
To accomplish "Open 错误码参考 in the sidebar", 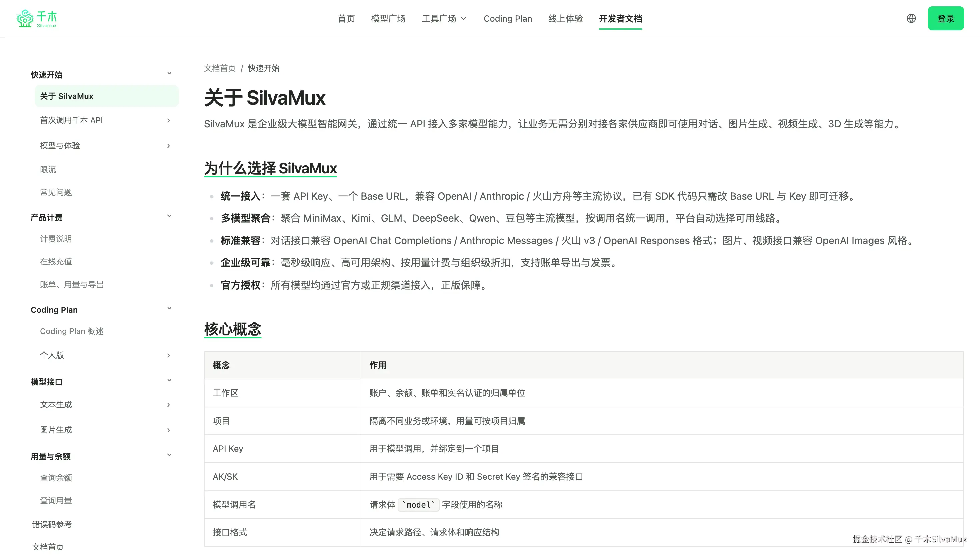I will (52, 524).
